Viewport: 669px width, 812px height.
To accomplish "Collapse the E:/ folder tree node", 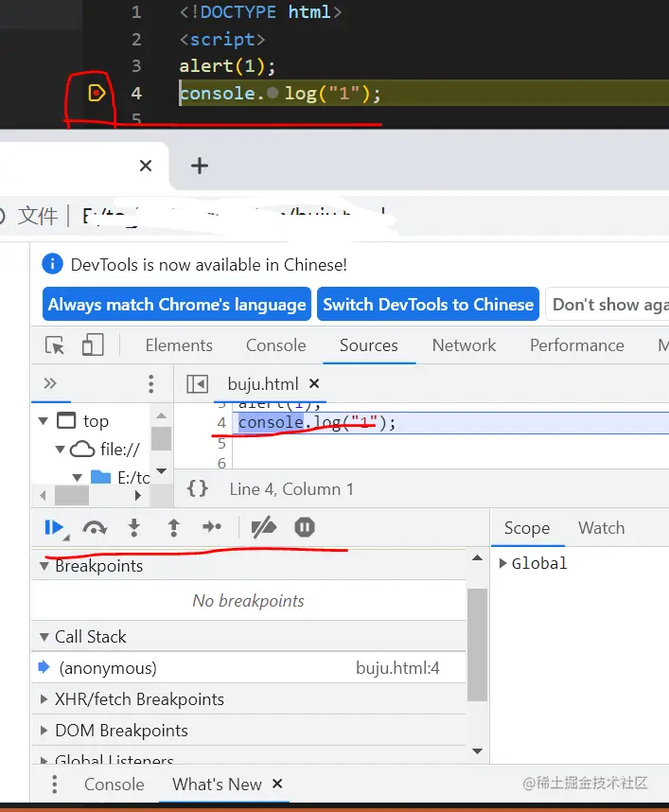I will pyautogui.click(x=78, y=478).
